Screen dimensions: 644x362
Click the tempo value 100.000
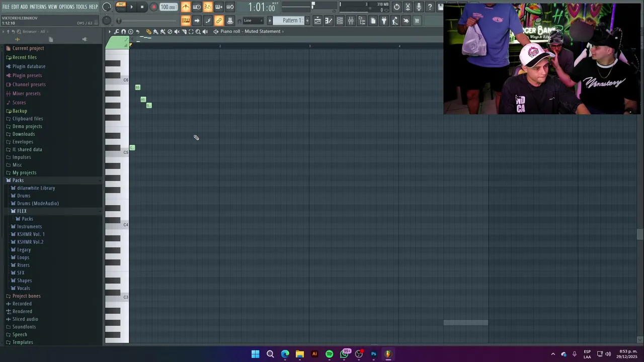(x=168, y=7)
